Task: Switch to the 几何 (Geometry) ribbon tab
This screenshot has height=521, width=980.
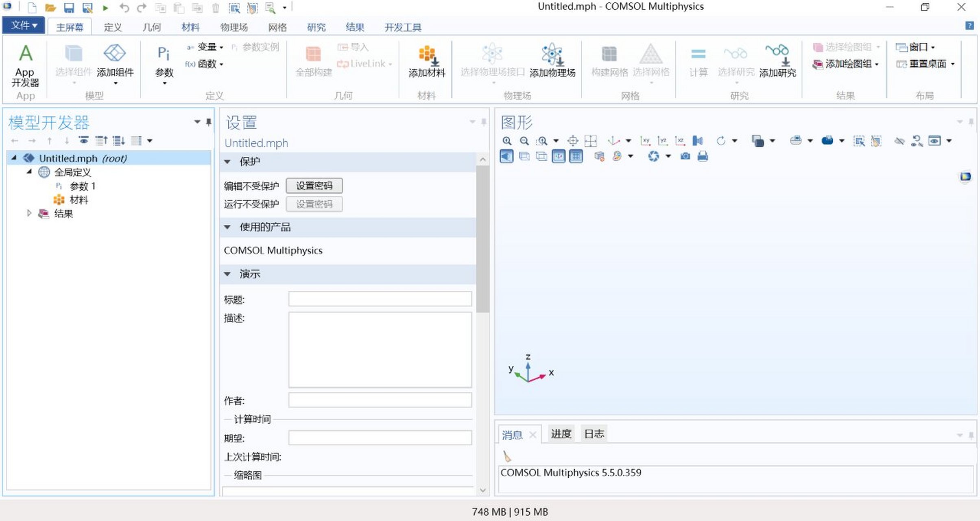Action: click(151, 27)
